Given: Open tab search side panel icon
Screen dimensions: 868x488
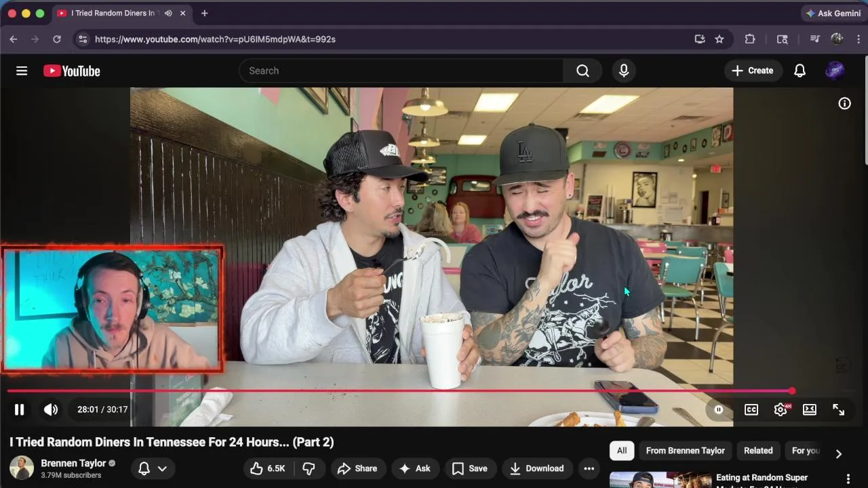Looking at the screenshot, I should pyautogui.click(x=783, y=39).
